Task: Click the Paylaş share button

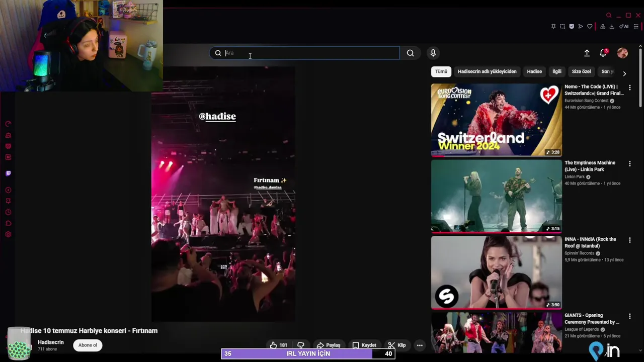Action: [x=328, y=345]
